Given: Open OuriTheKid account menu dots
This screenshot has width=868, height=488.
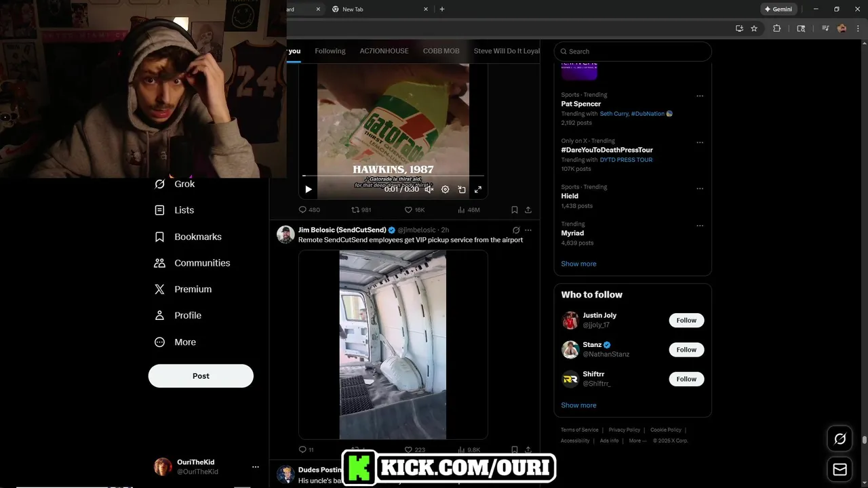Looking at the screenshot, I should pos(256,467).
